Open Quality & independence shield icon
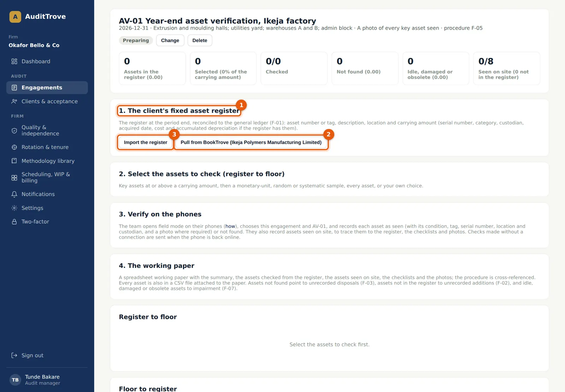565x392 pixels. point(14,131)
